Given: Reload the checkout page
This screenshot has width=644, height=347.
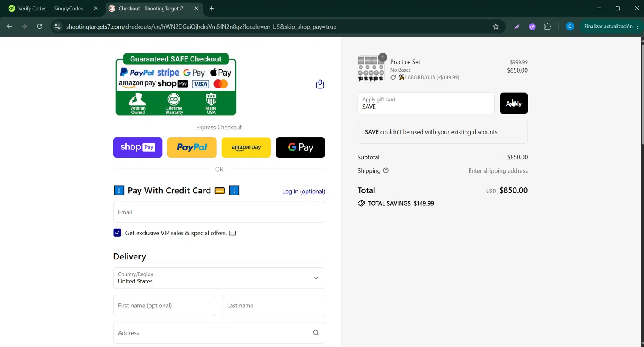Looking at the screenshot, I should 39,27.
